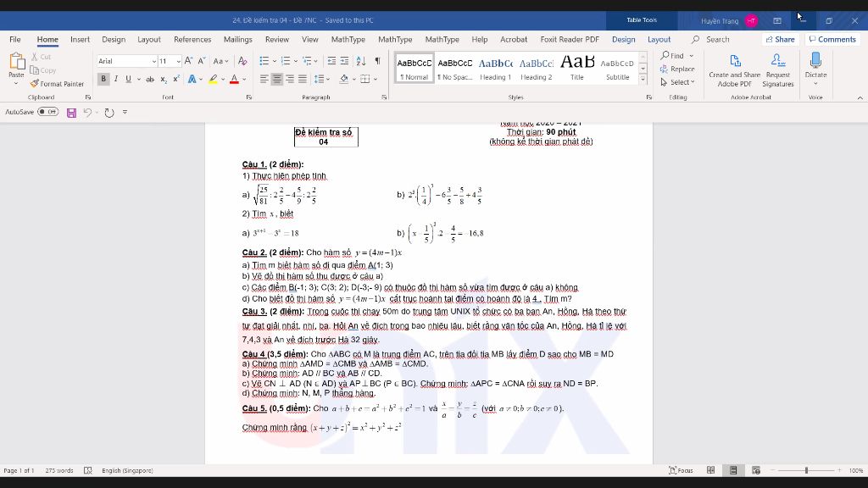Enable Focus mode in status bar
Image resolution: width=868 pixels, height=488 pixels.
tap(681, 470)
